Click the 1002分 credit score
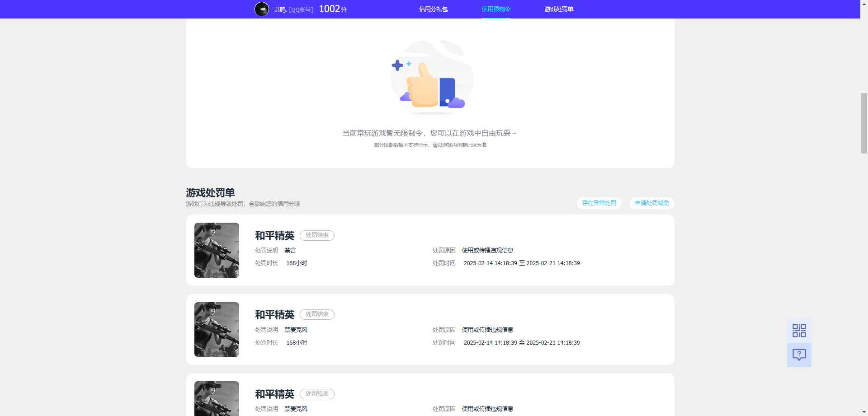This screenshot has height=416, width=868. 333,9
